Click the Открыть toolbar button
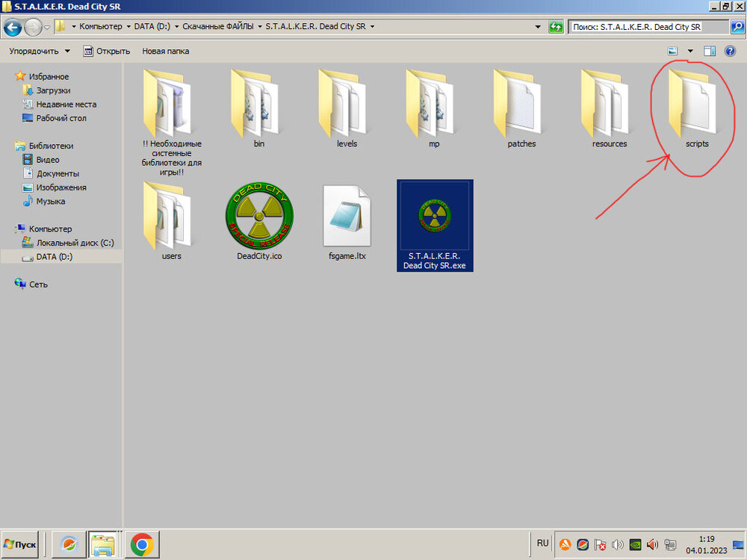Screen dimensions: 747x560 tap(107, 51)
